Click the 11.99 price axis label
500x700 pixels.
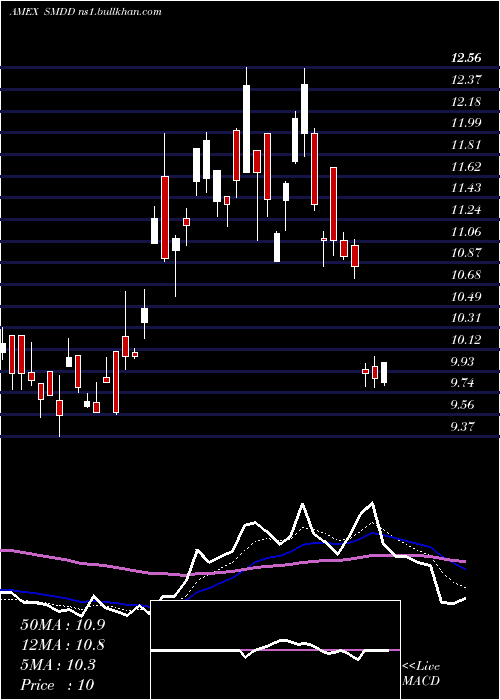[466, 123]
